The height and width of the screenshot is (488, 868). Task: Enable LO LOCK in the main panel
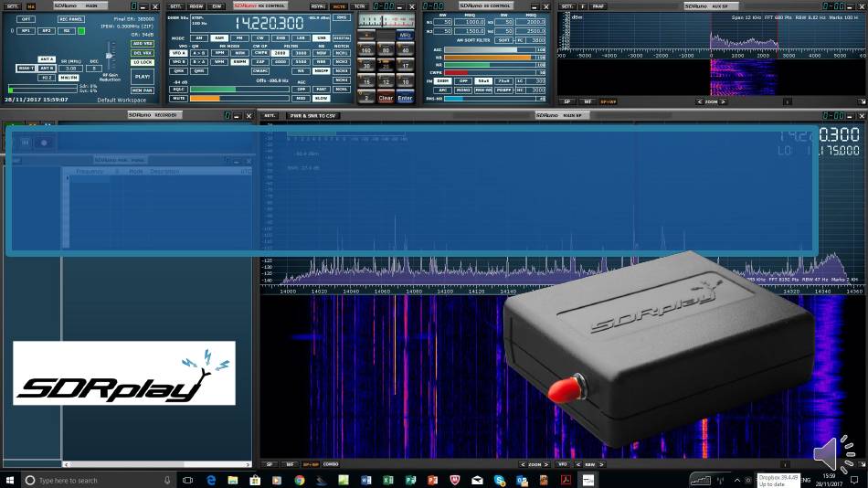(143, 62)
